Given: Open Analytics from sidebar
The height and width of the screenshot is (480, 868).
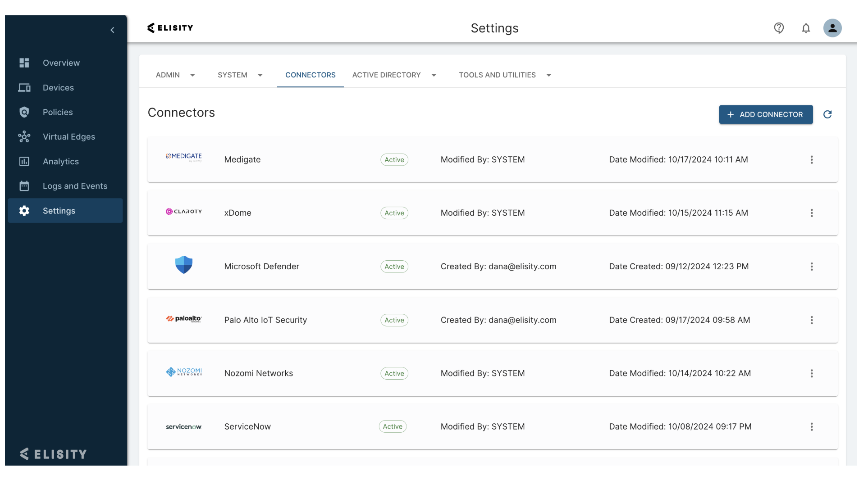Looking at the screenshot, I should 61,162.
